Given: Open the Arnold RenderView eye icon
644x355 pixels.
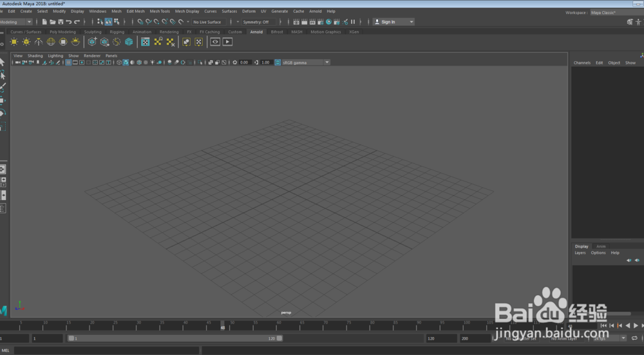Looking at the screenshot, I should (x=215, y=42).
